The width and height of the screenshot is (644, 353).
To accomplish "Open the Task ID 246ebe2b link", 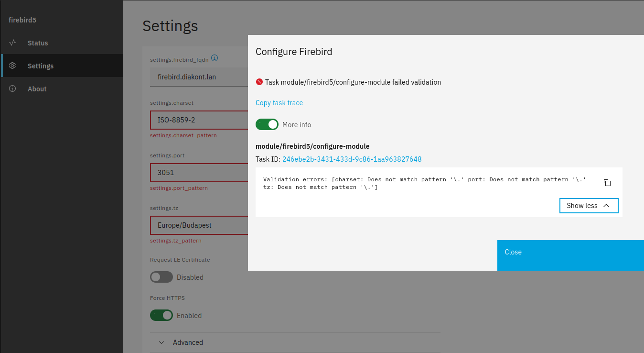I will 352,159.
